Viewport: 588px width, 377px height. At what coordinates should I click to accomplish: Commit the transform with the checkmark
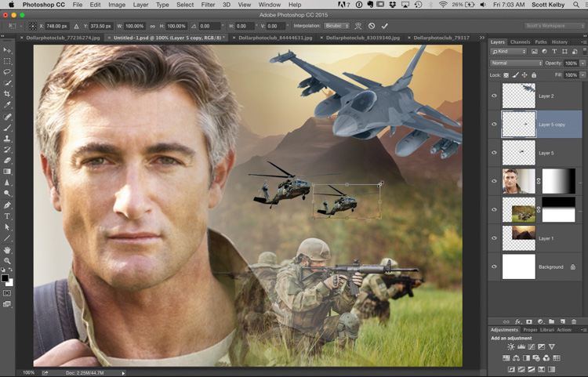[x=384, y=26]
